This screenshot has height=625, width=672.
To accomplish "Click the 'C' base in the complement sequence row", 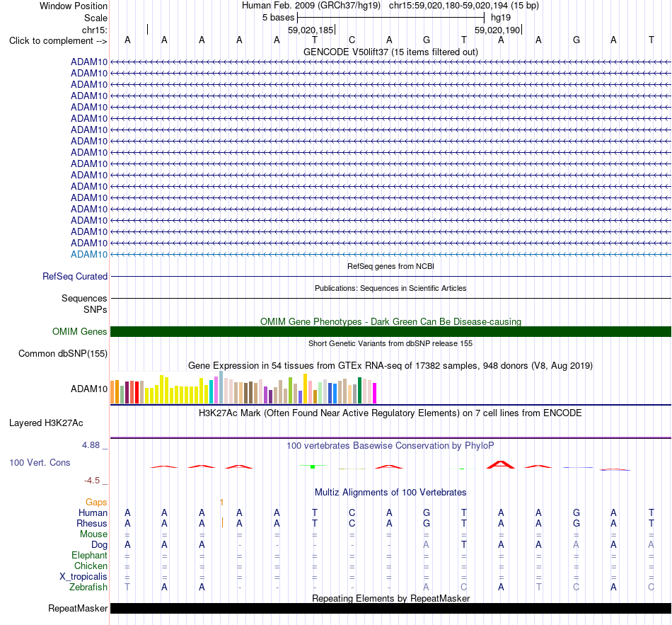I will [x=352, y=40].
